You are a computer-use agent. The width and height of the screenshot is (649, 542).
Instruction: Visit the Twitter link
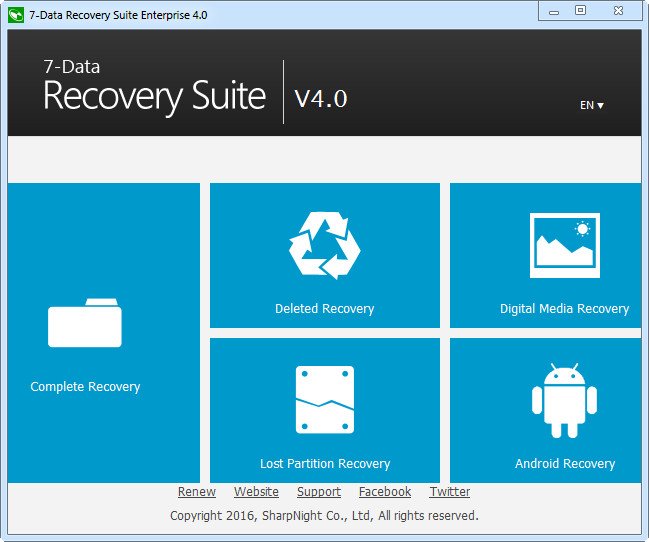click(x=449, y=491)
